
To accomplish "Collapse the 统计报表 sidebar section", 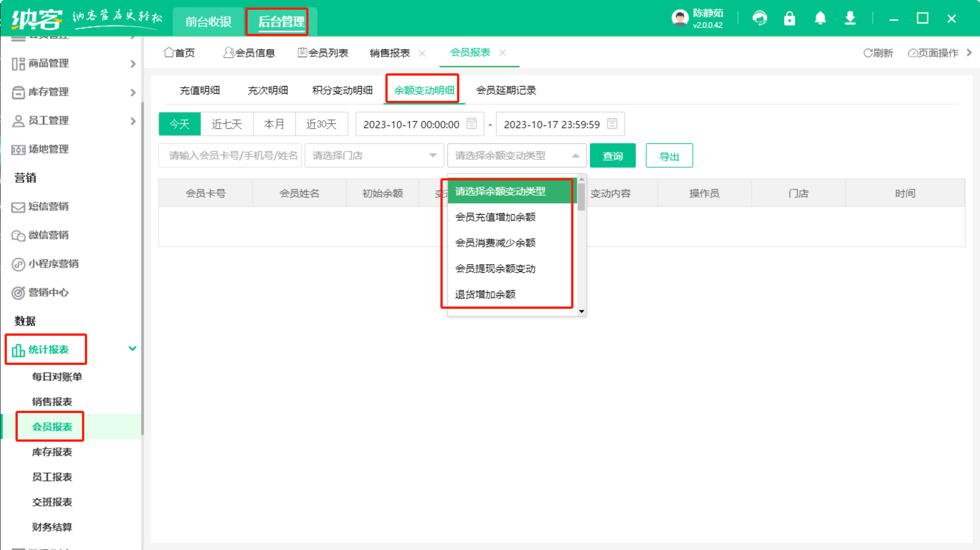I will [132, 349].
